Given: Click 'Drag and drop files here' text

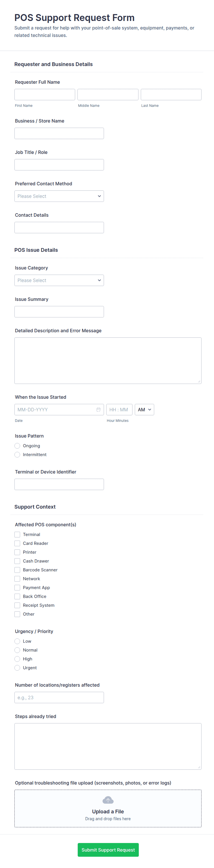Looking at the screenshot, I should [108, 819].
